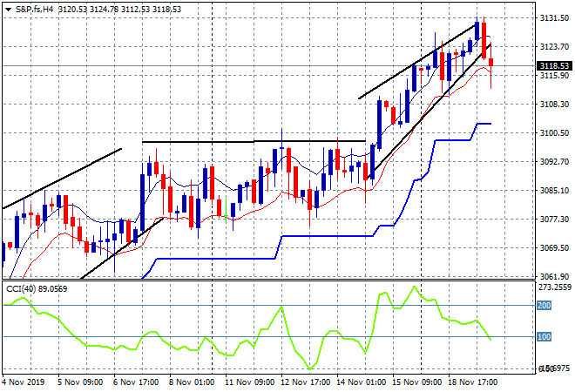Click the S&P.fs,H4 symbol title text
Image resolution: width=575 pixels, height=392 pixels.
coord(34,10)
